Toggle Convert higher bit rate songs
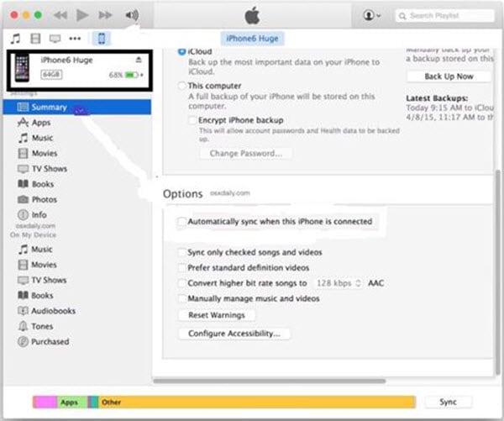 tap(182, 283)
